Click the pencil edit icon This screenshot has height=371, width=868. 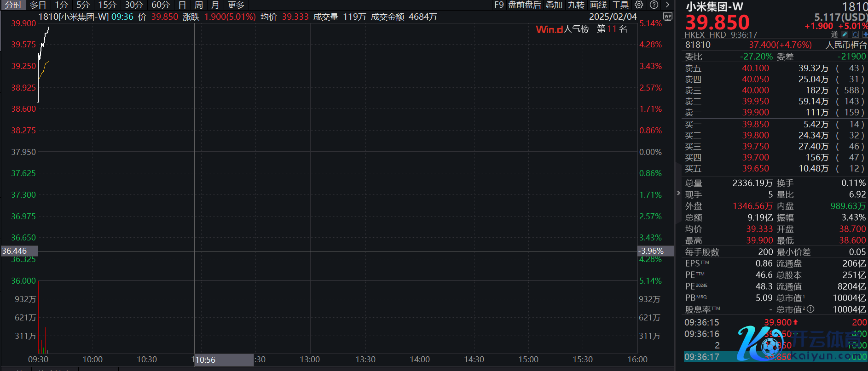click(x=845, y=34)
